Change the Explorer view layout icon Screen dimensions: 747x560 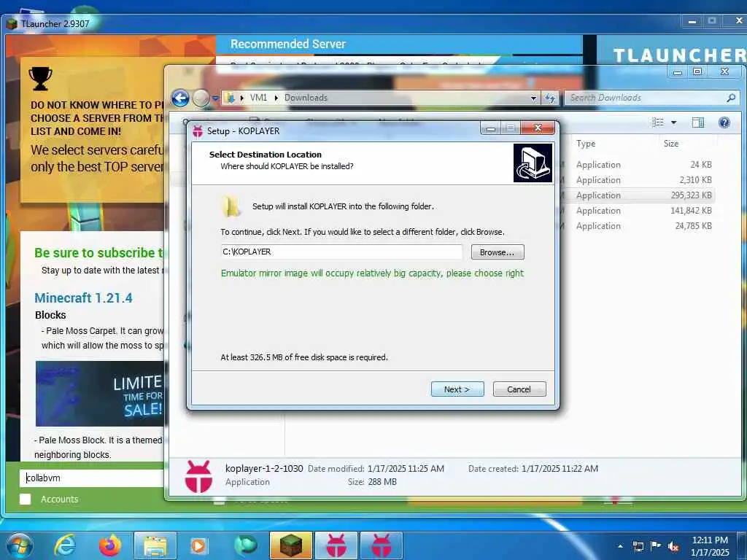click(658, 122)
